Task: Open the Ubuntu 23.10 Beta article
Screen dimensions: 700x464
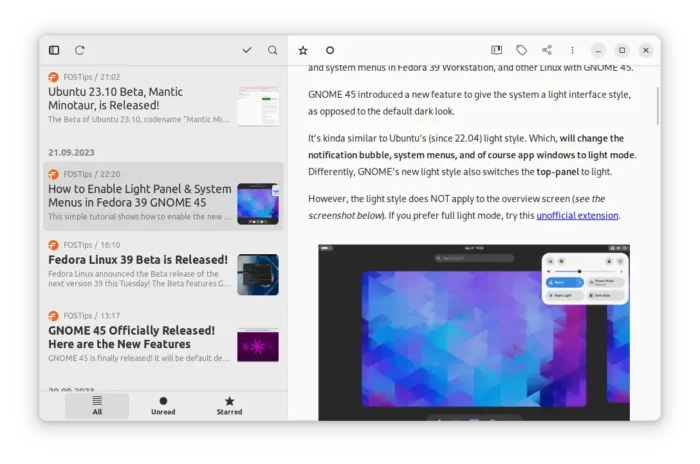Action: point(163,99)
